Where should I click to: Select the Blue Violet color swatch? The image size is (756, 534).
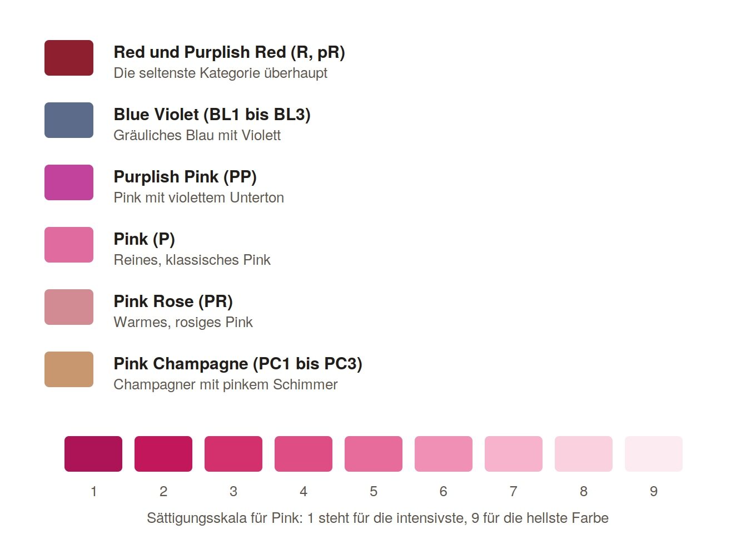69,120
